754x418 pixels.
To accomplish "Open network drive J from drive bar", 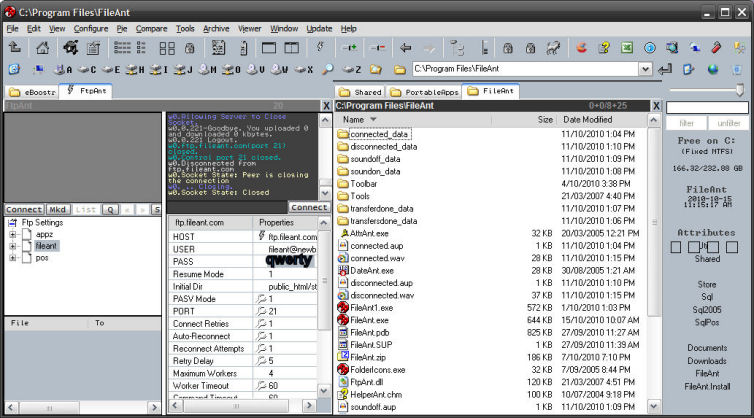I will click(x=183, y=70).
